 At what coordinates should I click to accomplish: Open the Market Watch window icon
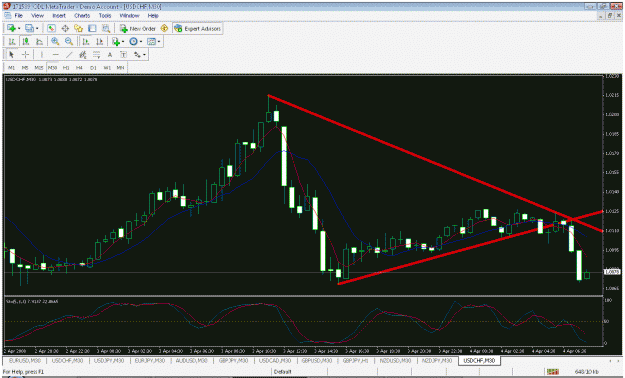click(51, 28)
